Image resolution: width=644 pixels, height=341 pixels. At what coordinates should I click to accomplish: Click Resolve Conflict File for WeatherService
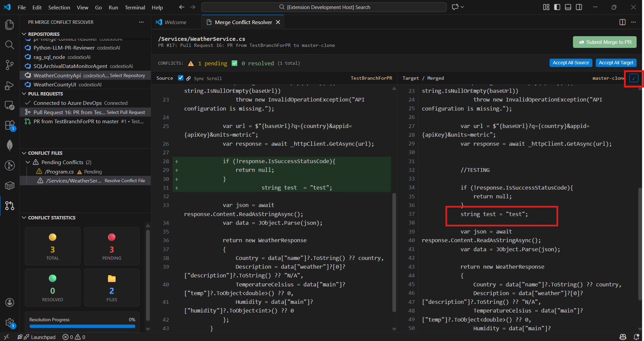[x=125, y=181]
